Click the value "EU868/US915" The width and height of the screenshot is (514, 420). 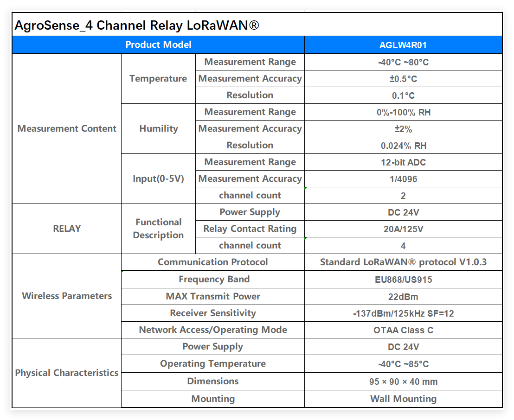click(403, 280)
